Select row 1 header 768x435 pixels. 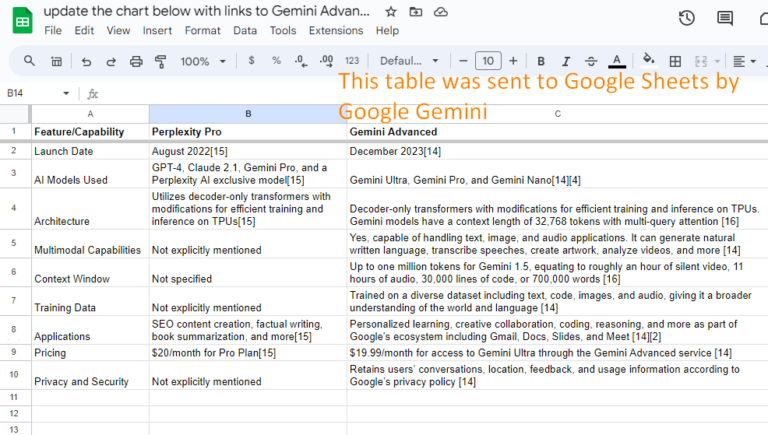(x=14, y=131)
